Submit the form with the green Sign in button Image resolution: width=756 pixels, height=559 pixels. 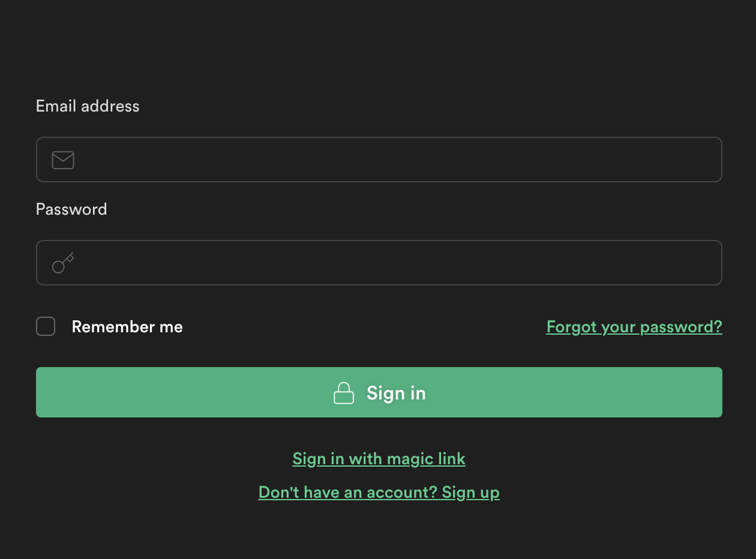pos(379,392)
